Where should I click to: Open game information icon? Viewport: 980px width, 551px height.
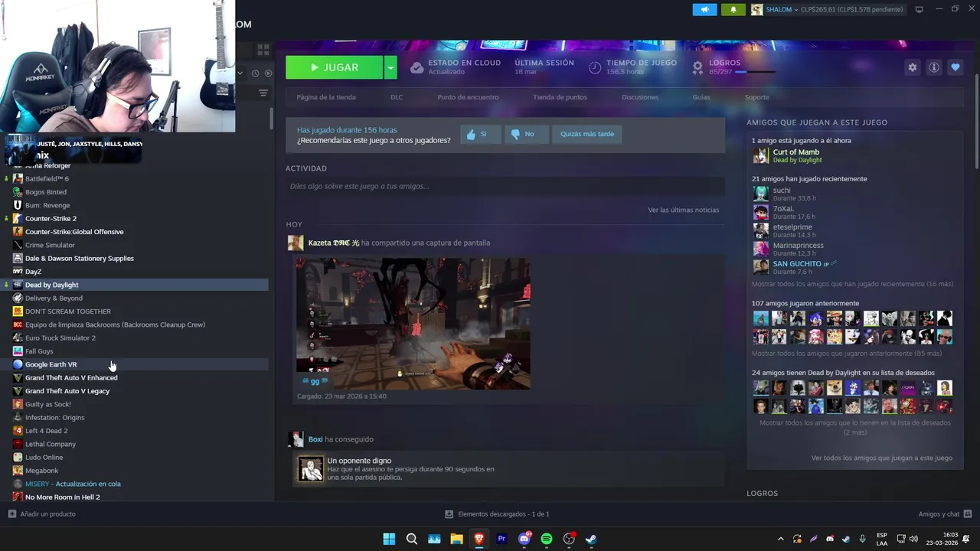click(933, 67)
